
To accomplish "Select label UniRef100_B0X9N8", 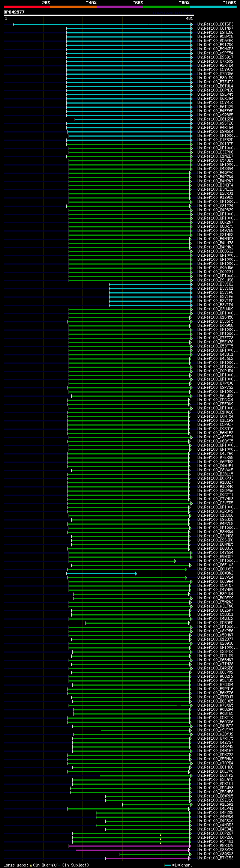I will [x=215, y=326].
